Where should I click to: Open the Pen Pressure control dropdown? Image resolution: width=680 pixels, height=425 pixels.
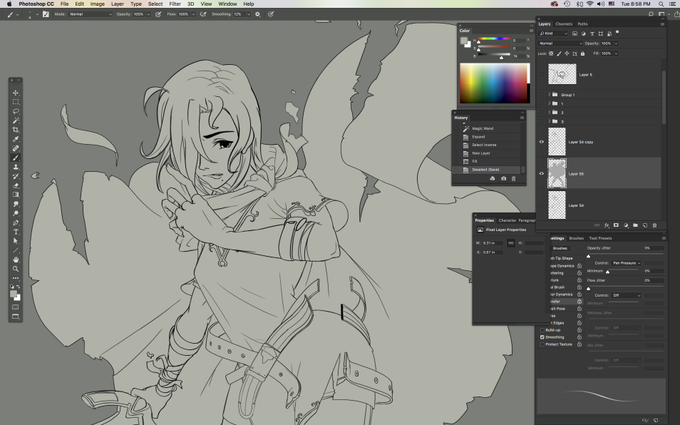pyautogui.click(x=626, y=263)
